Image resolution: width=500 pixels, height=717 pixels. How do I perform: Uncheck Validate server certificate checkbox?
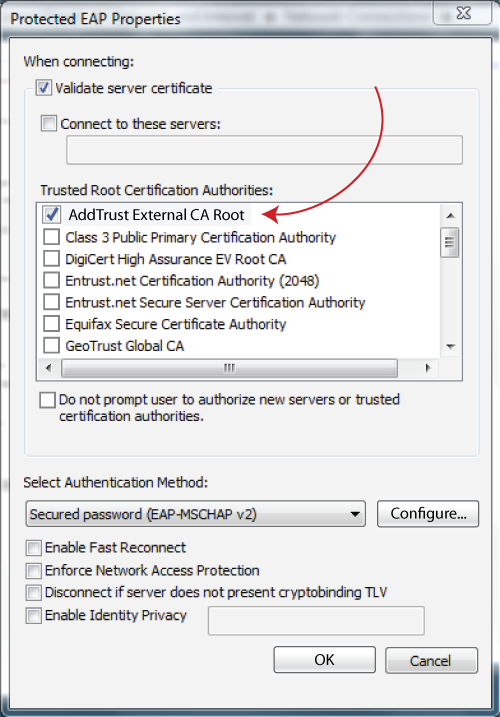[44, 87]
